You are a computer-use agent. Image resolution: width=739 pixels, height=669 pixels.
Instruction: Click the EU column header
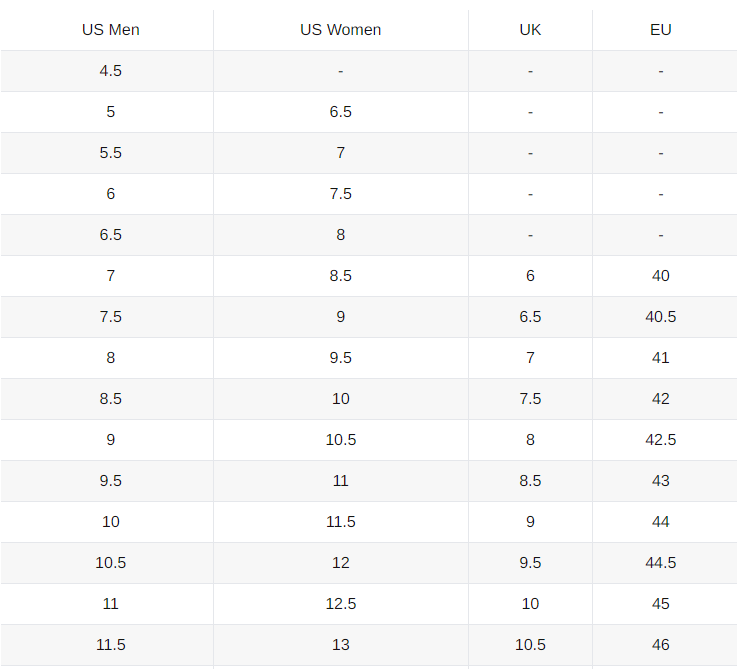660,30
